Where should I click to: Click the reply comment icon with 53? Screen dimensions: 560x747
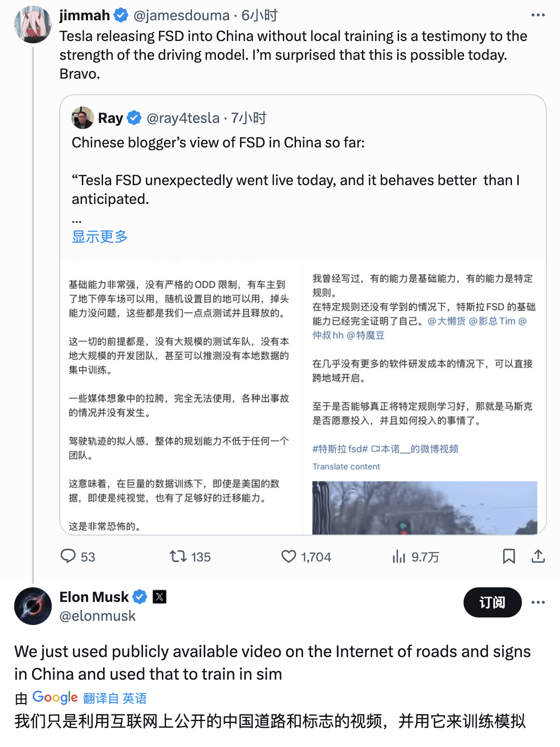[68, 556]
